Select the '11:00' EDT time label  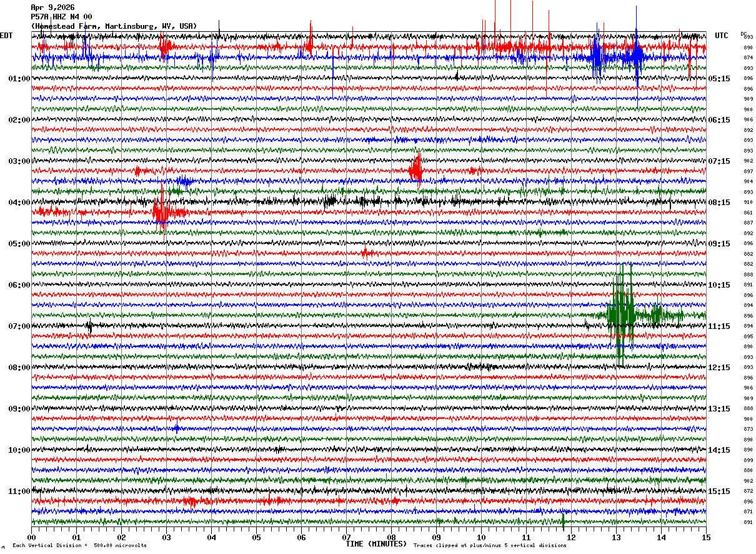click(19, 491)
